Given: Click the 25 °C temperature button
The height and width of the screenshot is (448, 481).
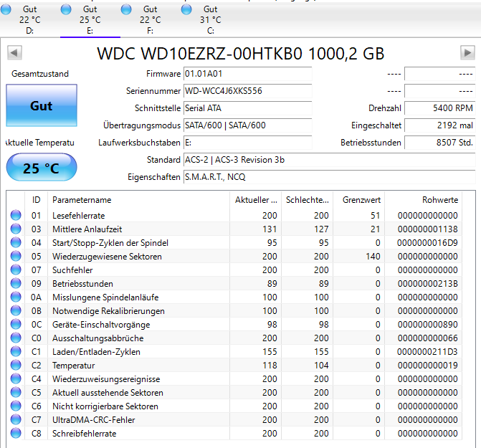Looking at the screenshot, I should [x=42, y=168].
